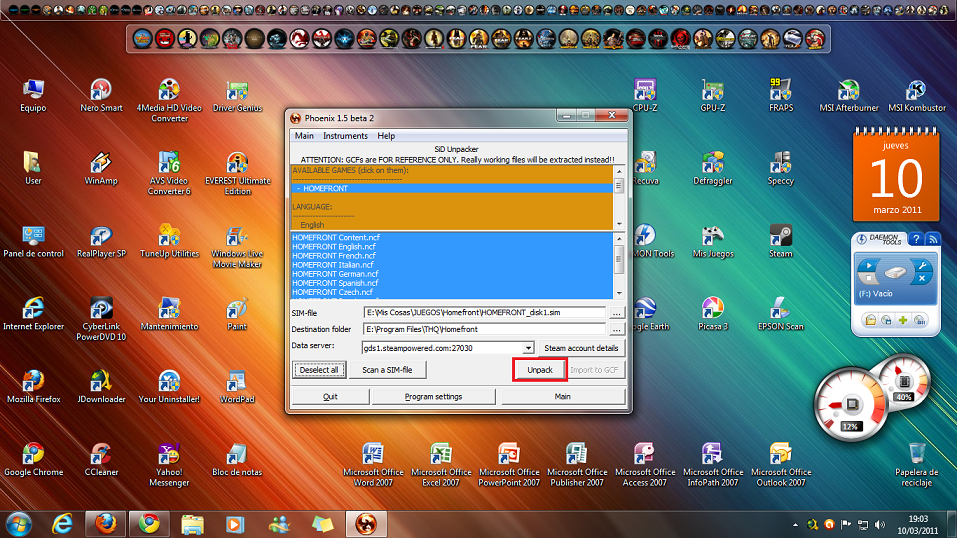Screen dimensions: 957x538
Task: Browse for Destination folder with ellipsis button
Action: point(616,329)
